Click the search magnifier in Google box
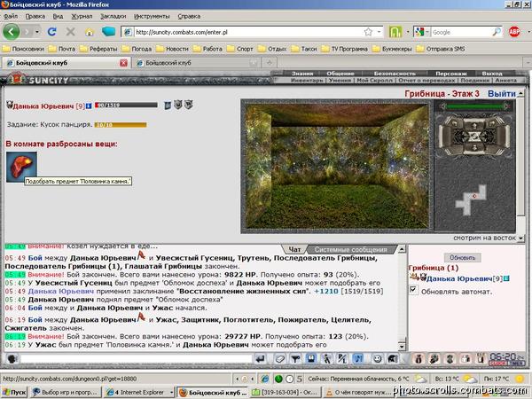532x399 pixels. coord(496,32)
